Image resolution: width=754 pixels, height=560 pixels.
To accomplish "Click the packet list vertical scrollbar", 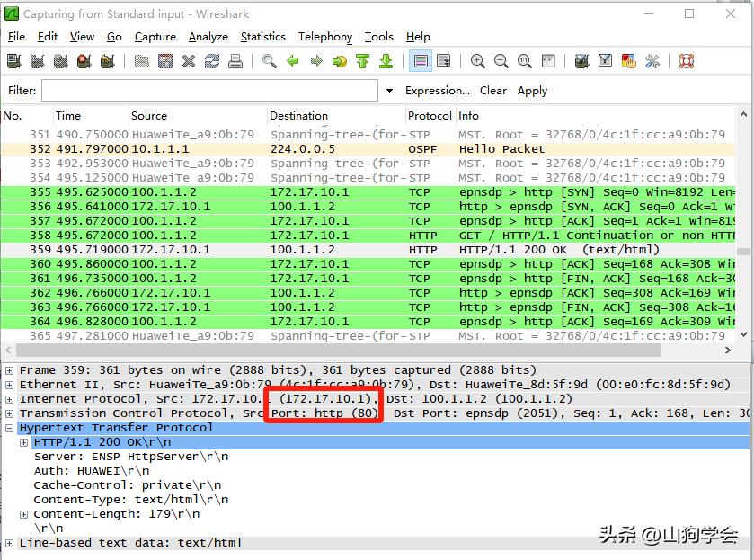I will (x=743, y=225).
